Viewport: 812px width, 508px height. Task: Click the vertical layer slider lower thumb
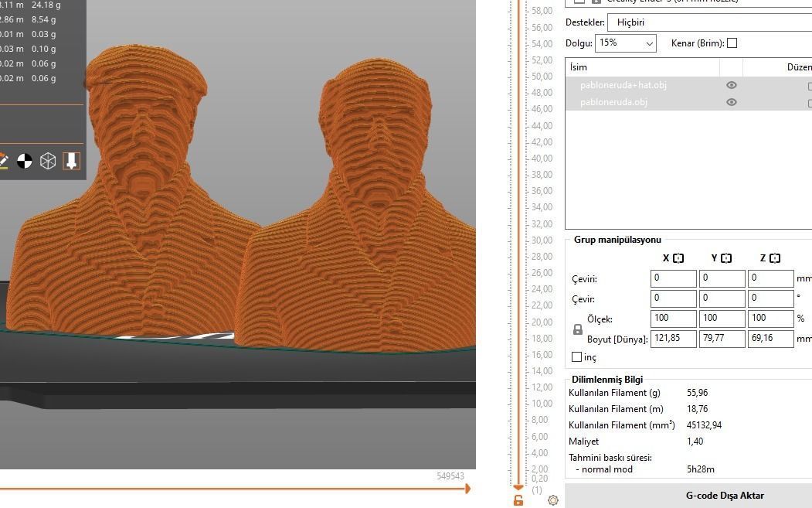(518, 487)
